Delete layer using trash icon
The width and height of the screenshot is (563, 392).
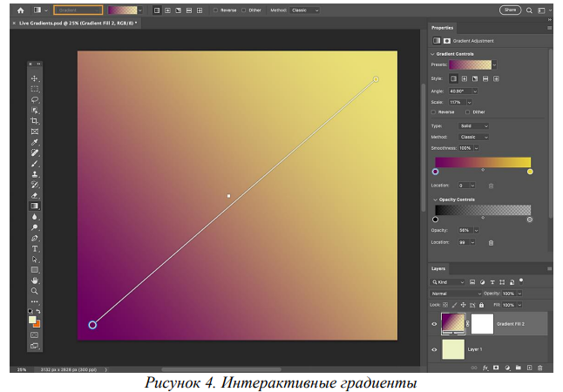[x=540, y=368]
